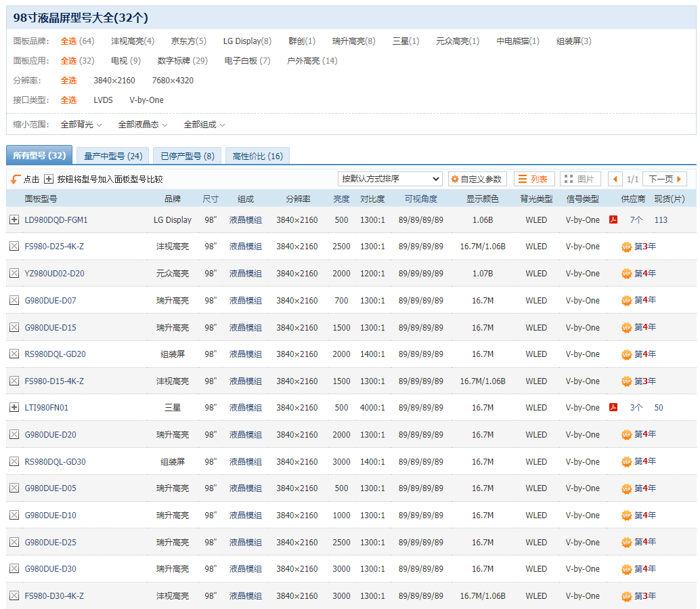
Task: Expand details for LTI980FN01
Action: pos(14,407)
